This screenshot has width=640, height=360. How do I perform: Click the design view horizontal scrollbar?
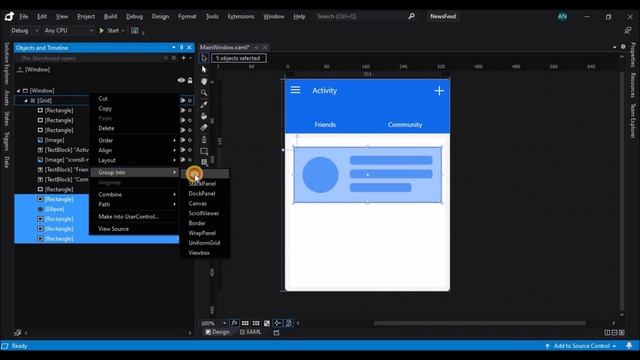(480, 323)
